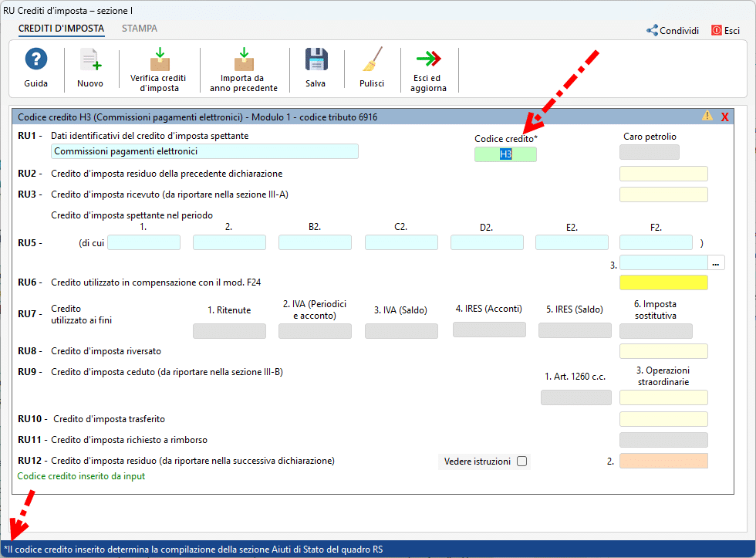Click Importa da anno precedente icon
The width and height of the screenshot is (756, 558).
(244, 59)
